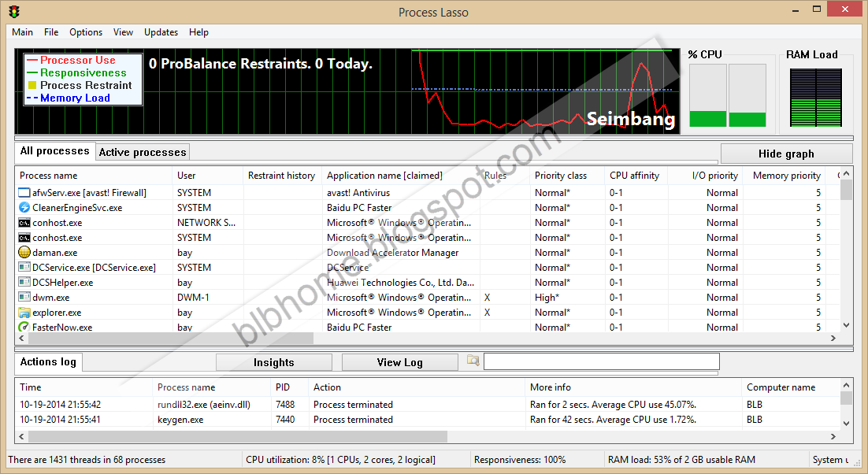This screenshot has height=474, width=868.
Task: Select the afwServ.exe process icon
Action: click(x=24, y=192)
